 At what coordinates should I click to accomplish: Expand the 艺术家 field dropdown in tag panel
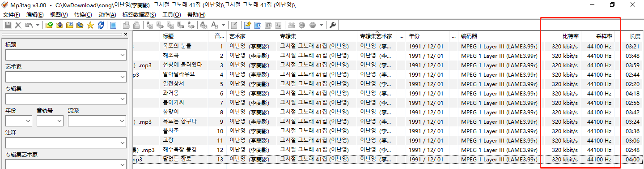point(123,77)
